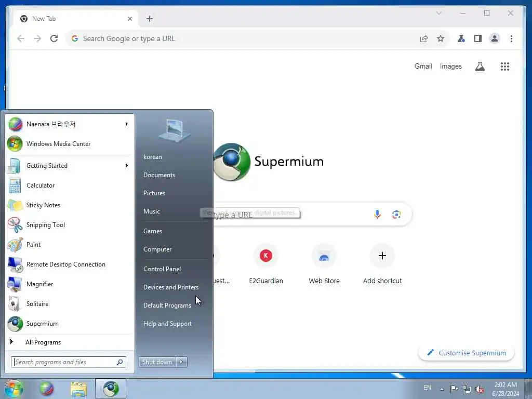This screenshot has height=399, width=532.
Task: Open Music from Start menu
Action: 152,211
